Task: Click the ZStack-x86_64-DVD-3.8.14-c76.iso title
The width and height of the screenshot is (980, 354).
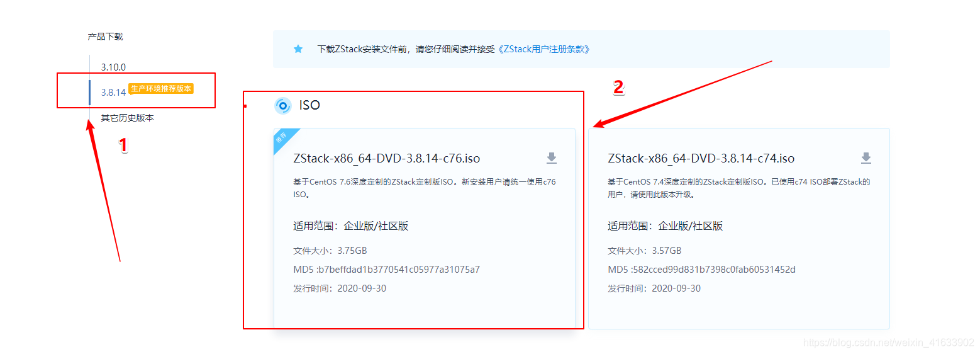Action: coord(387,158)
